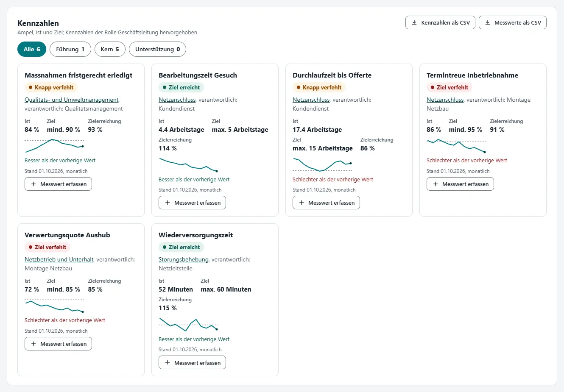Click the card title 'Termintreue Inbetriebnahme'
This screenshot has width=564, height=392.
[x=472, y=75]
